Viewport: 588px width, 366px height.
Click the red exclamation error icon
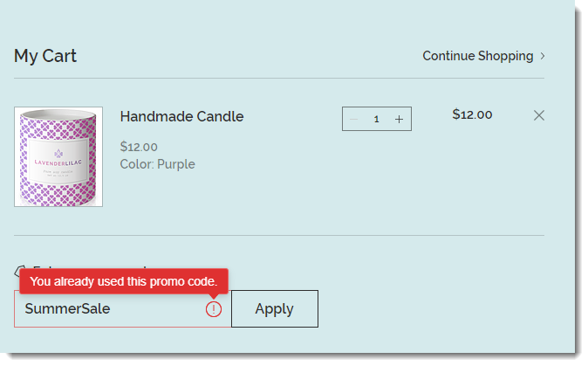pos(214,309)
